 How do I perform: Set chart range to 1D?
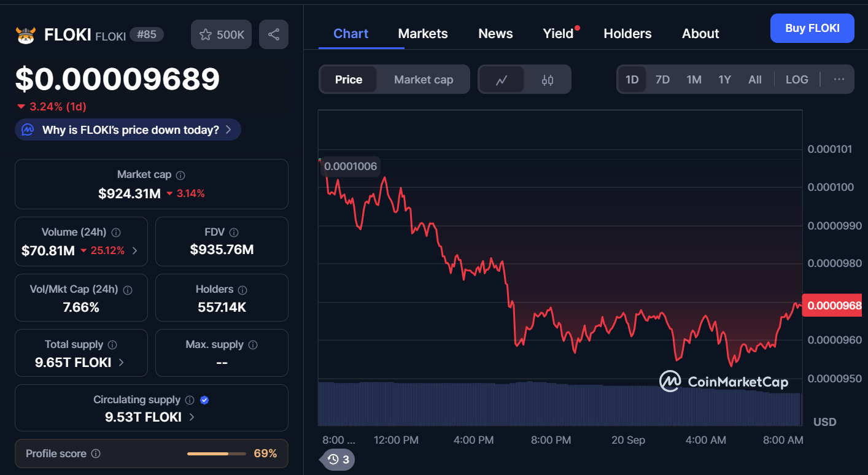pos(632,80)
